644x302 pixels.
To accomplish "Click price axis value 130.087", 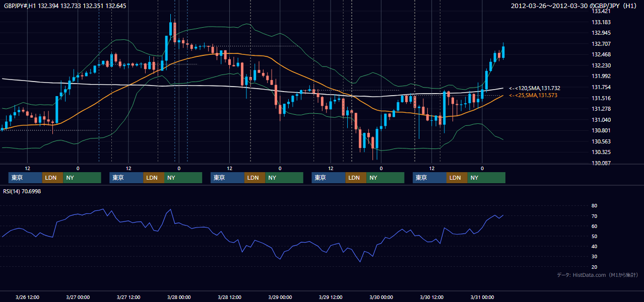I will [601, 164].
